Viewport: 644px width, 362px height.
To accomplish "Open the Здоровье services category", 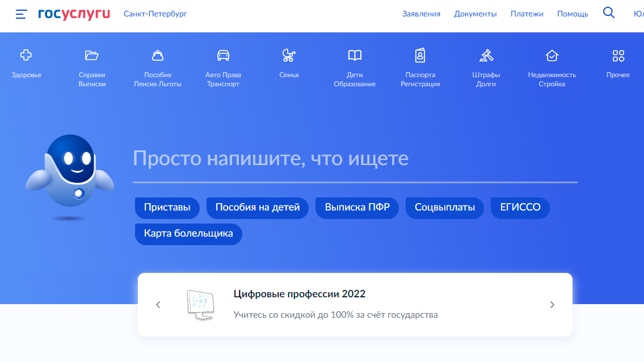I will [26, 62].
